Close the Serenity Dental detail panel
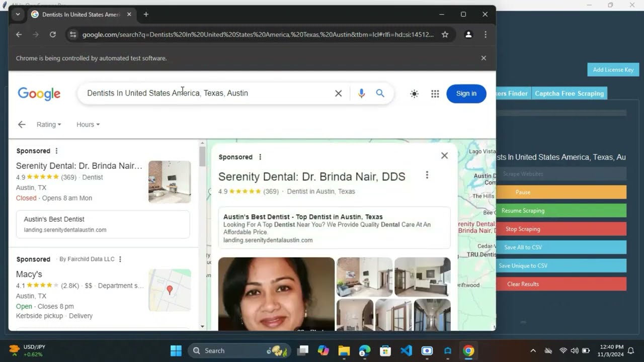Image resolution: width=644 pixels, height=362 pixels. 444,156
